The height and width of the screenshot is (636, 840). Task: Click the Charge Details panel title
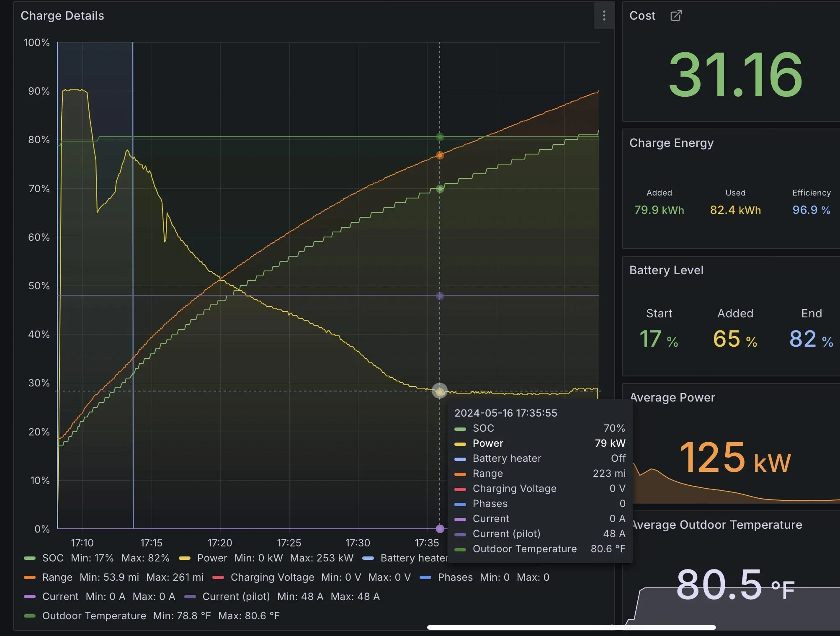point(62,16)
